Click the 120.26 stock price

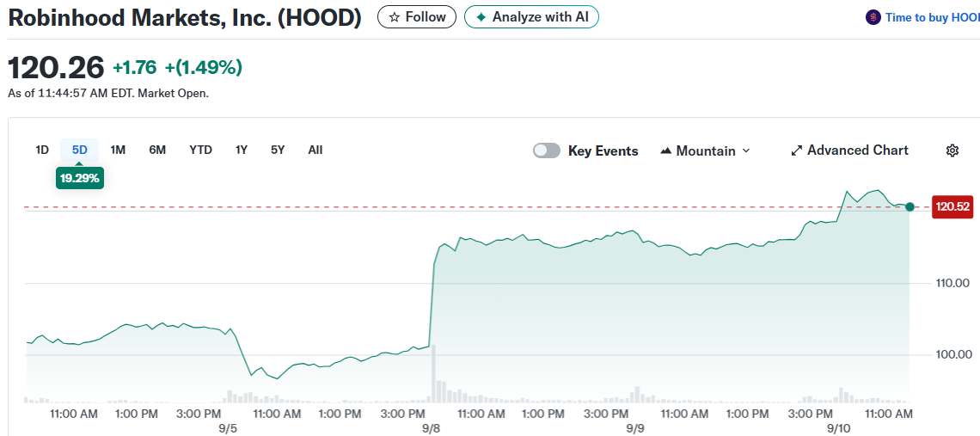56,68
